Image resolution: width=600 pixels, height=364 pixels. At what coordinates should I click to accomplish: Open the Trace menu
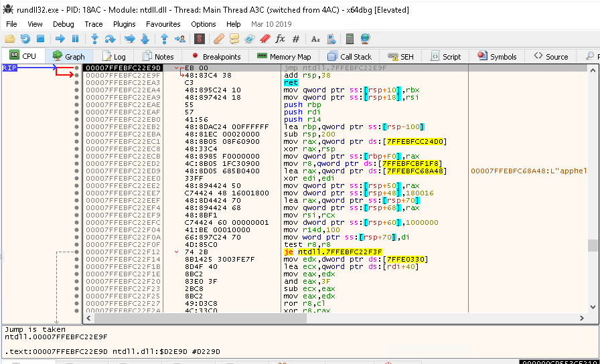(x=94, y=24)
